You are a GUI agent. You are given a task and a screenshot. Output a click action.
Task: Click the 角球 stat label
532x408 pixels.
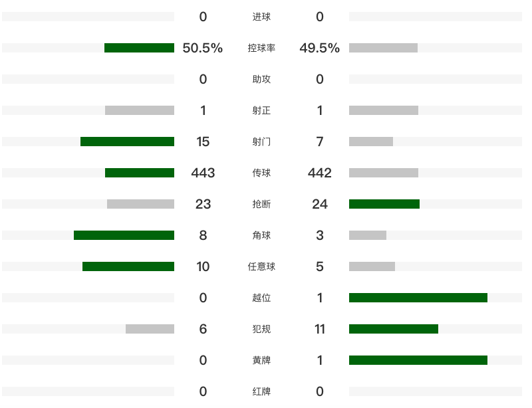[x=261, y=235]
